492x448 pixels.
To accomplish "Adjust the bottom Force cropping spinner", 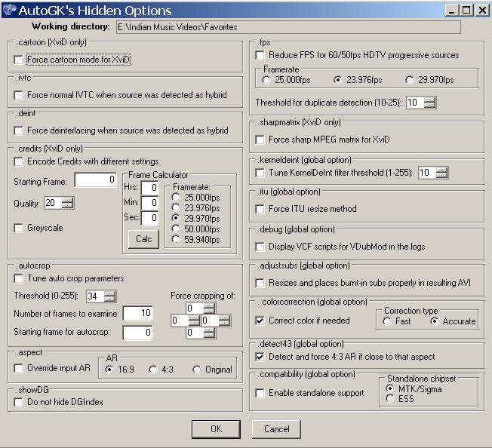I will [209, 333].
